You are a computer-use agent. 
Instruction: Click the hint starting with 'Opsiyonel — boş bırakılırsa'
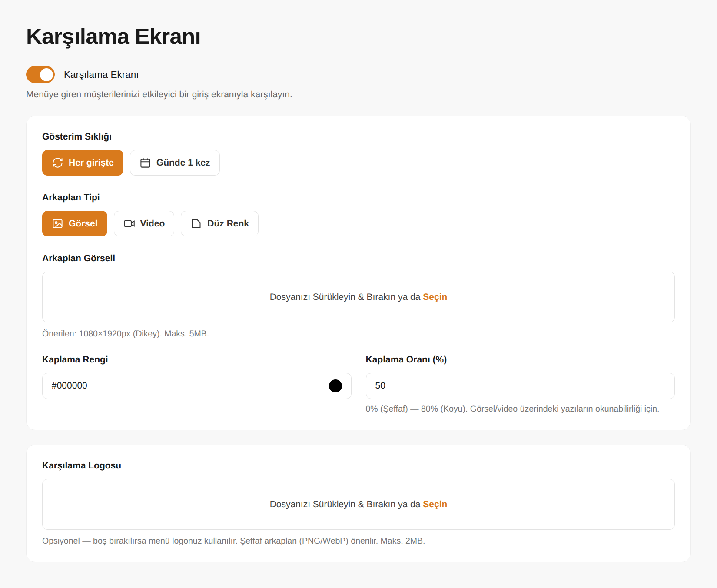tap(233, 541)
